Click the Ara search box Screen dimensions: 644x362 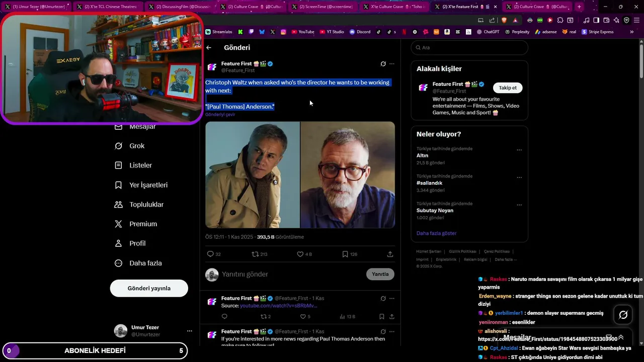(x=469, y=47)
